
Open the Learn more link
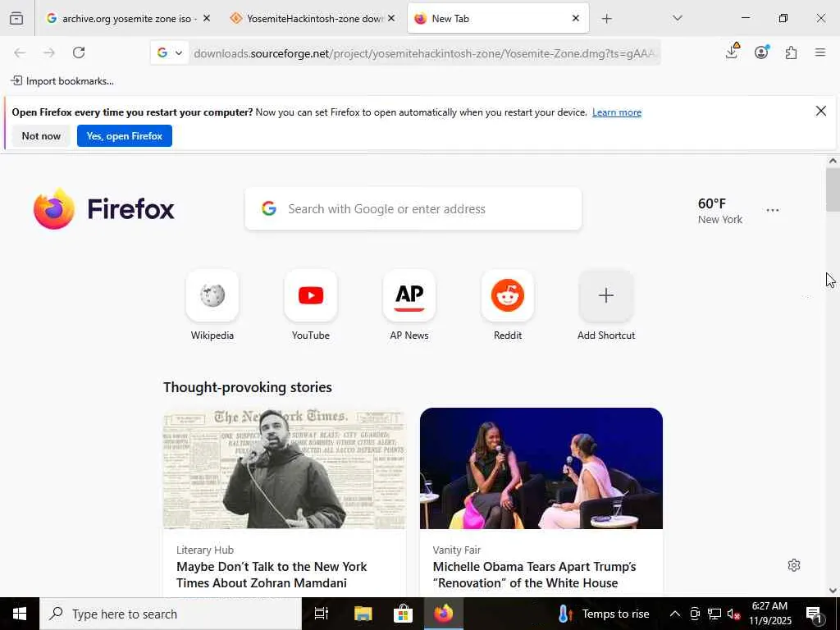[617, 112]
